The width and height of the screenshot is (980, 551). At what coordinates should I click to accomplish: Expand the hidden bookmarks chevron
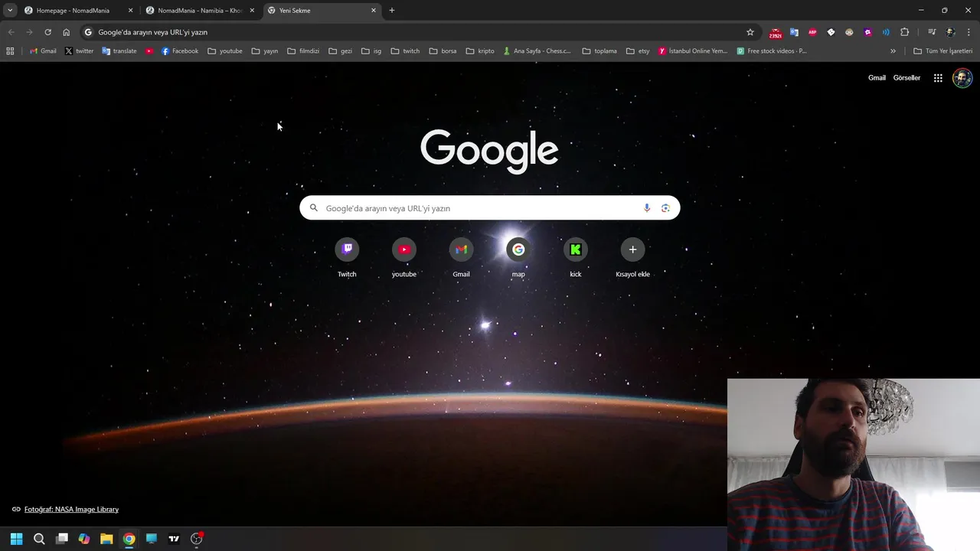click(893, 51)
